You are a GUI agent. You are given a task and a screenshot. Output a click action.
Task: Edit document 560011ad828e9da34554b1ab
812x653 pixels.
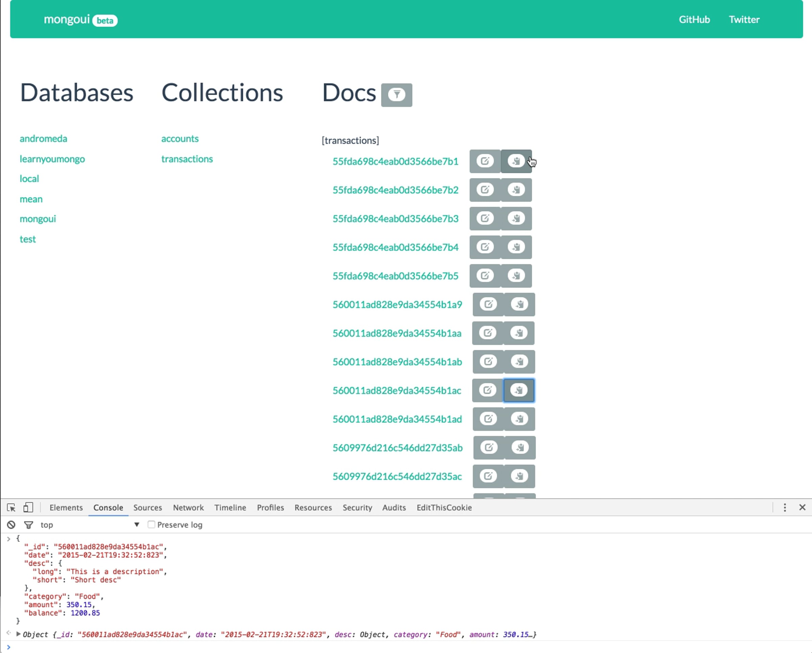pos(489,362)
